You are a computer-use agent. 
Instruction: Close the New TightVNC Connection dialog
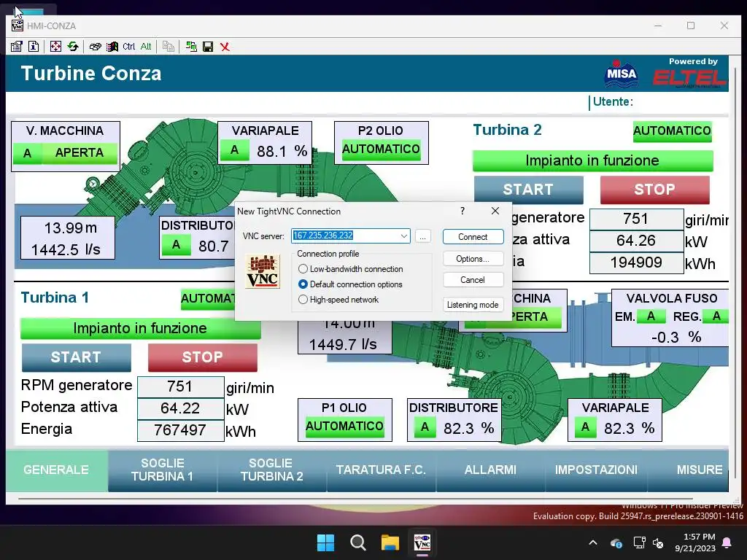(495, 211)
